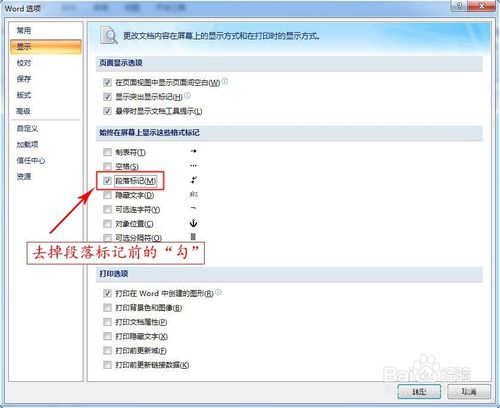500x408 pixels.
Task: Enable the 隐藏文字 checkbox
Action: [107, 195]
